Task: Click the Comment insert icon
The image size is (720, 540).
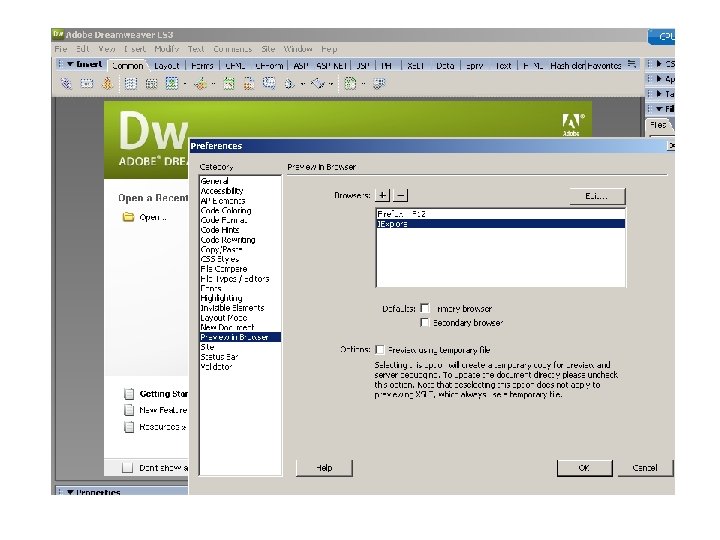Action: [x=269, y=84]
